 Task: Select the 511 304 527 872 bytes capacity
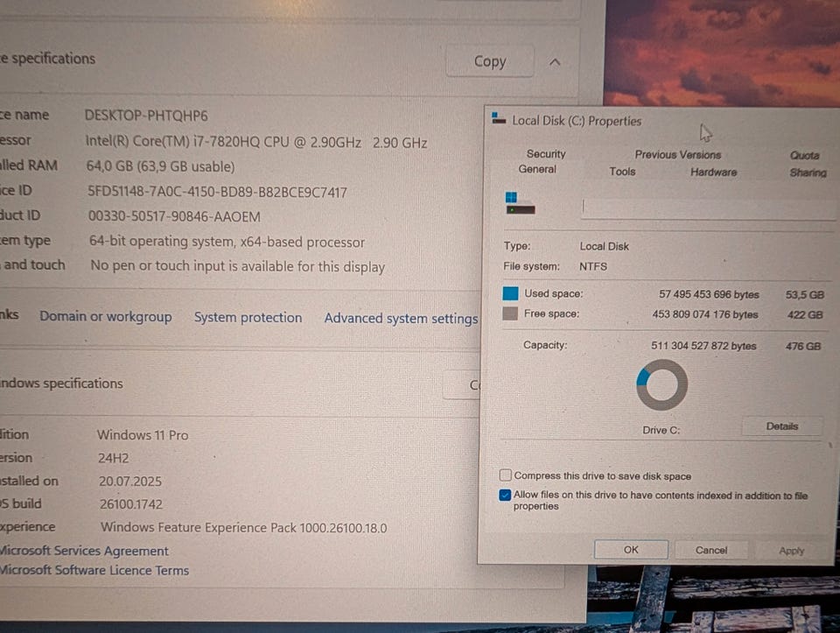pyautogui.click(x=703, y=346)
